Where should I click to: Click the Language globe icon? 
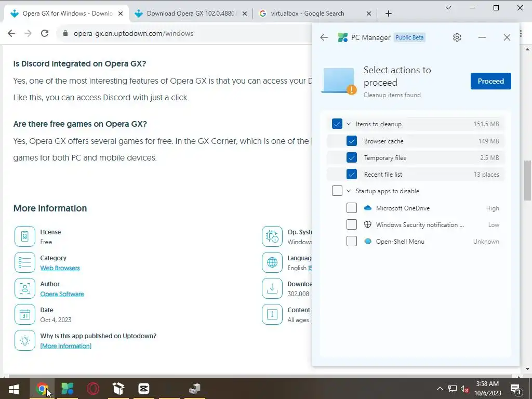click(x=272, y=262)
